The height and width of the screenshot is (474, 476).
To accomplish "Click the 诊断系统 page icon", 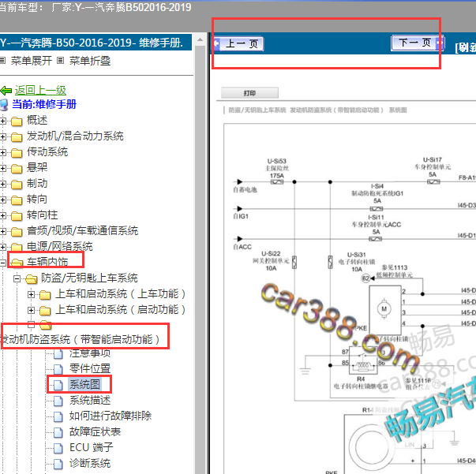I will click(58, 464).
